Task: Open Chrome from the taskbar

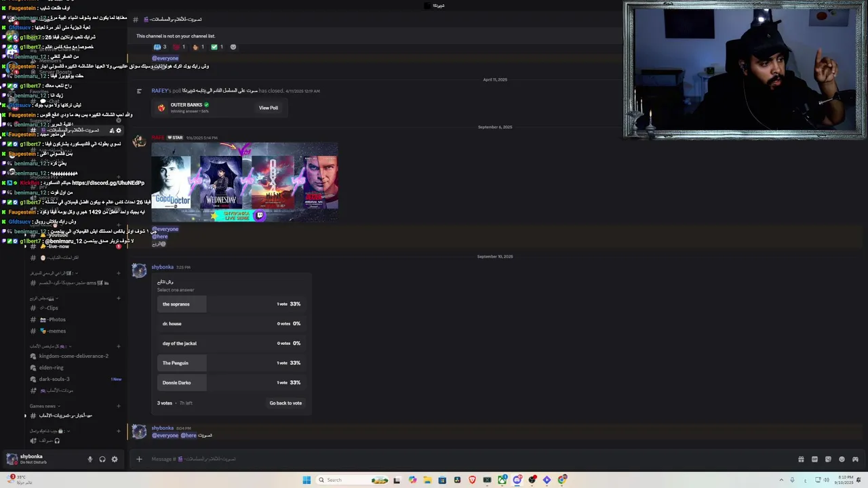Action: pos(562,480)
